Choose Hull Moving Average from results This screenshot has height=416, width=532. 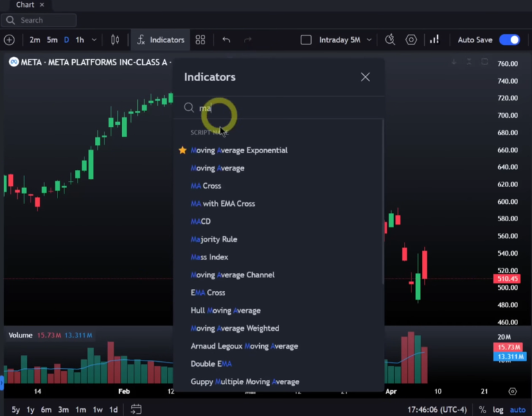click(226, 311)
